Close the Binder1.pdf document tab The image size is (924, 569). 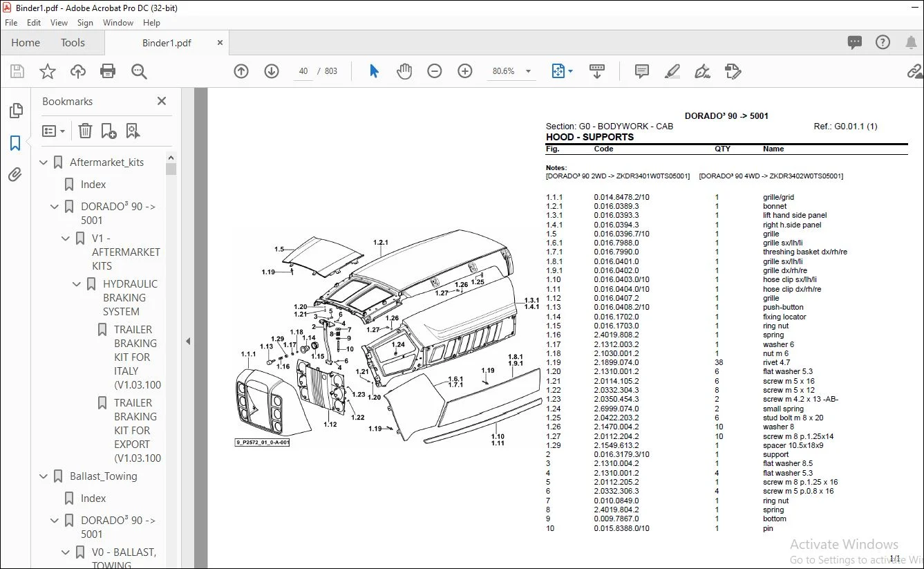220,43
